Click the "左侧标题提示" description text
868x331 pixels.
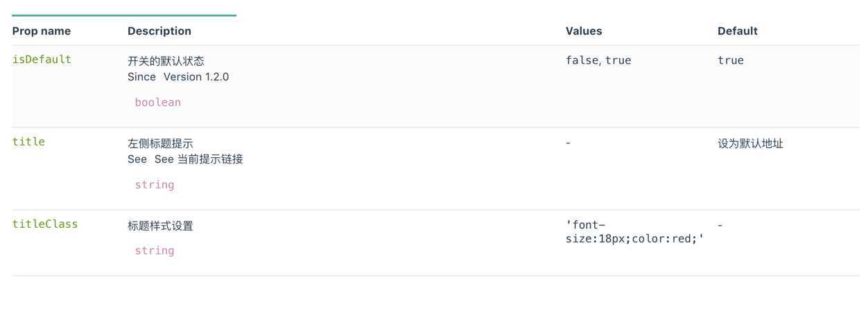click(x=160, y=143)
